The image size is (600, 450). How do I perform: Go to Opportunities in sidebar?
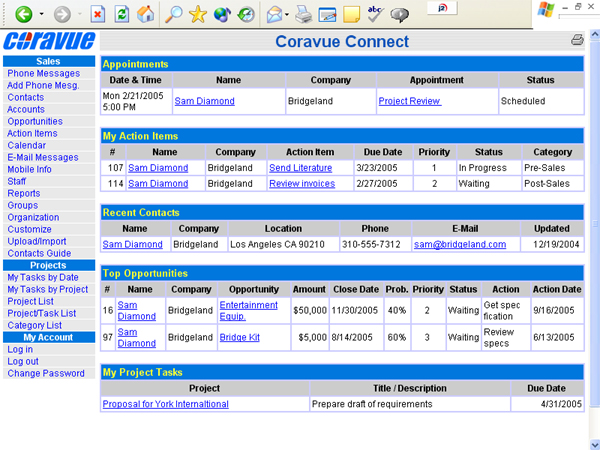[x=35, y=121]
